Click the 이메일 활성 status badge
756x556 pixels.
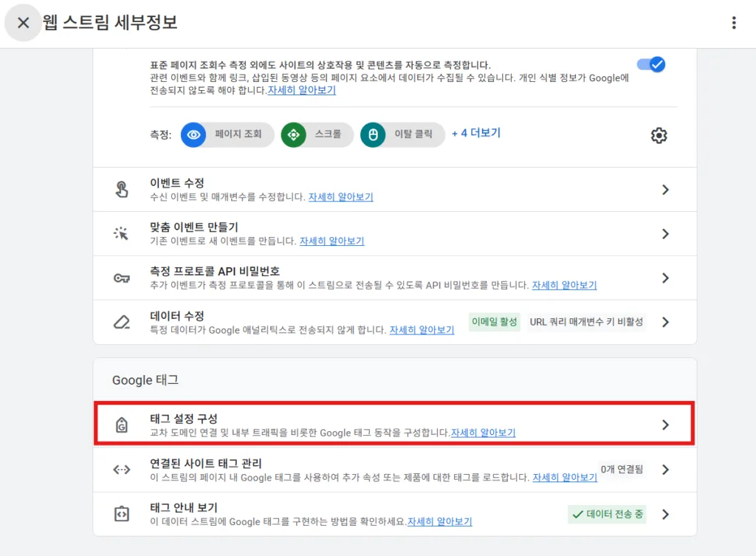point(494,322)
